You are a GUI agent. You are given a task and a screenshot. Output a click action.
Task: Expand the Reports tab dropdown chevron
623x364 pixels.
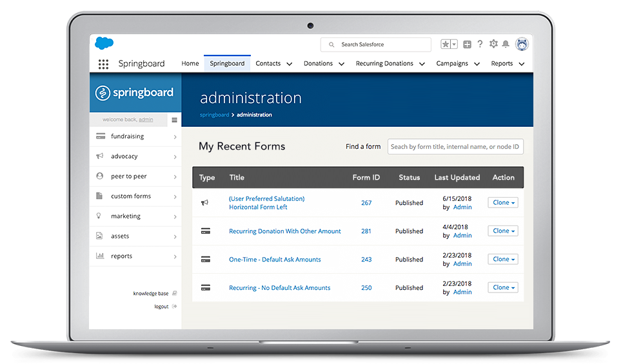pos(522,64)
